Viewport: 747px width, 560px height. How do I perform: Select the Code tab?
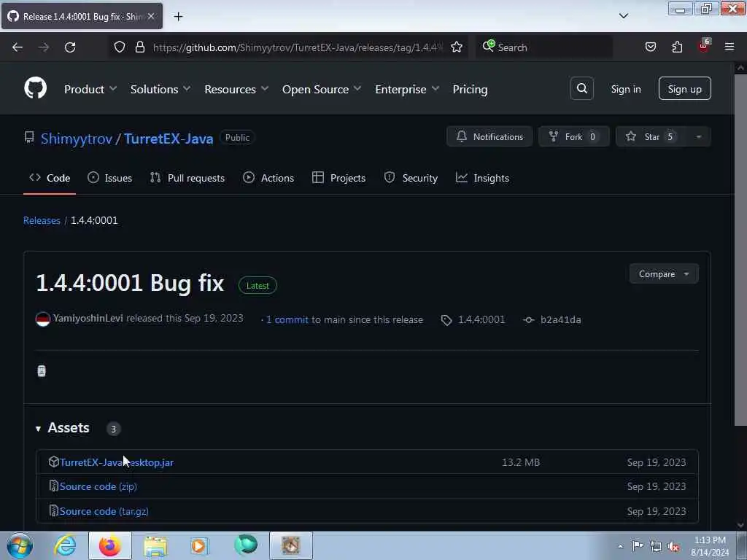click(x=50, y=178)
